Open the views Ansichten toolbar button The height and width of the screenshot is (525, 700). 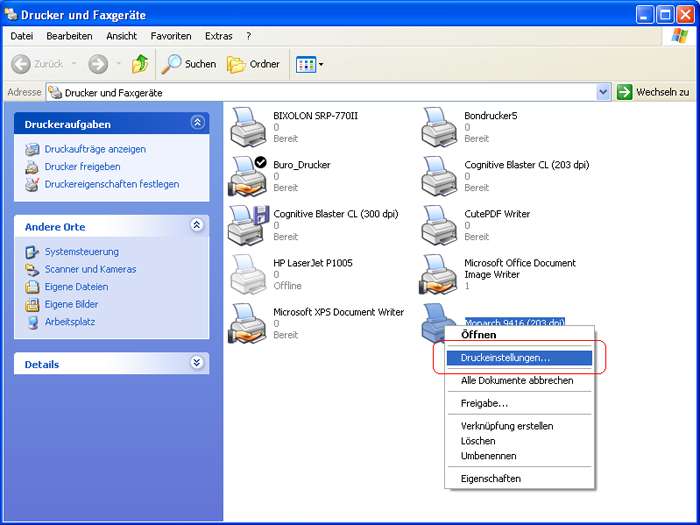306,65
